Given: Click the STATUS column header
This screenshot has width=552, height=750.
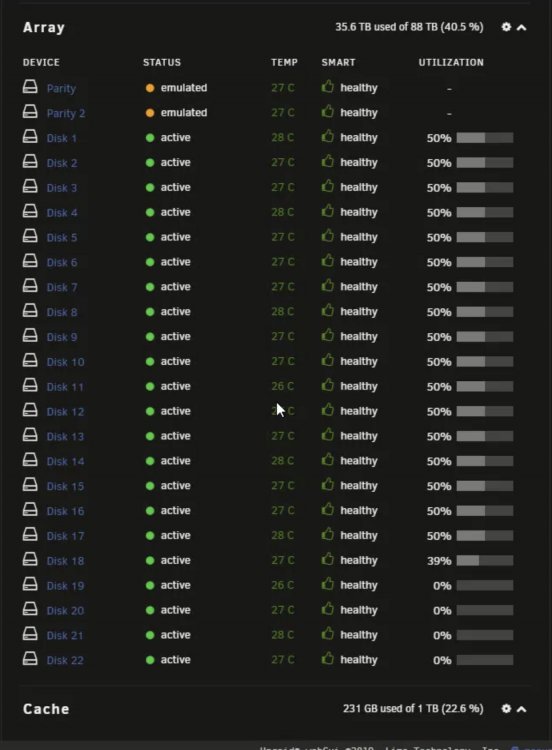Looking at the screenshot, I should [x=162, y=63].
